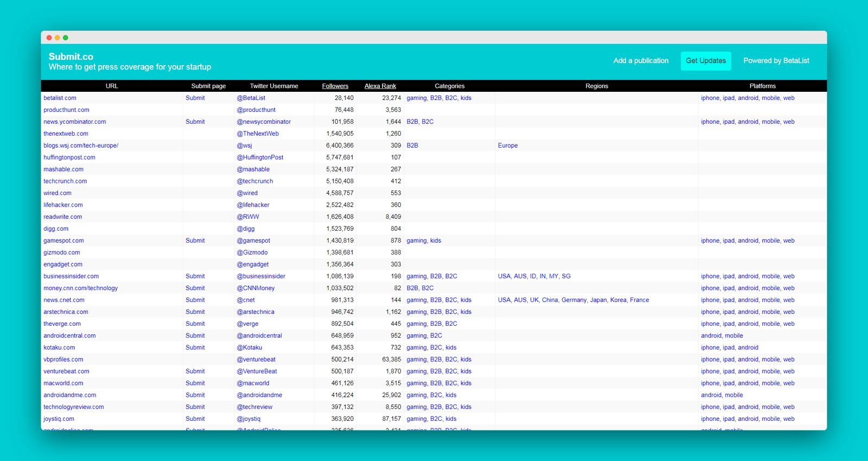Click B2B category in blogs.wsj.com row
868x461 pixels.
(412, 146)
